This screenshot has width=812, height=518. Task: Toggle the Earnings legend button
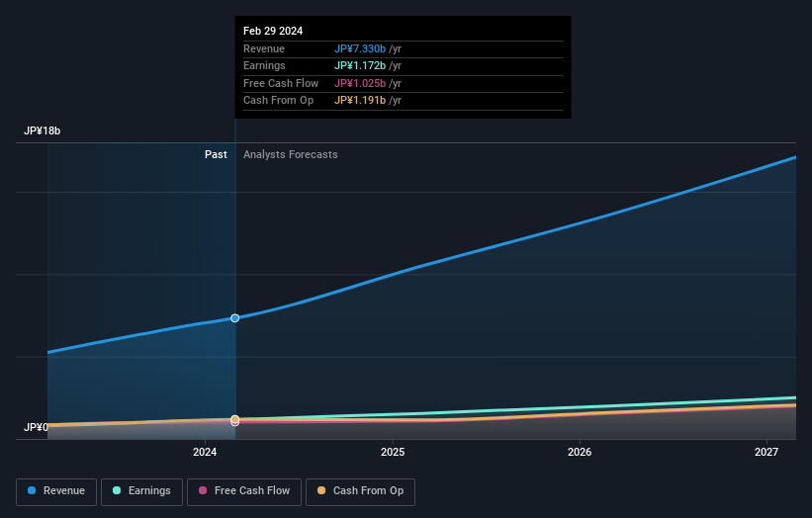pos(141,491)
